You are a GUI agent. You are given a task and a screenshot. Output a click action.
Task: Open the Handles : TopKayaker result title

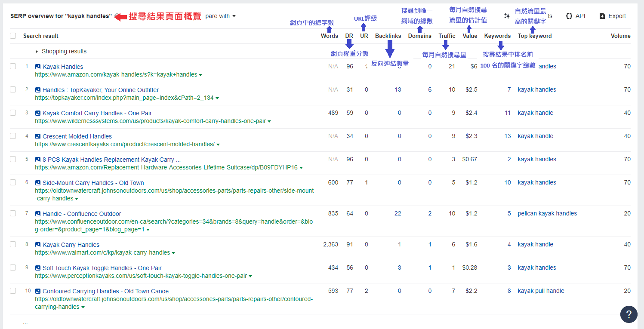(101, 90)
